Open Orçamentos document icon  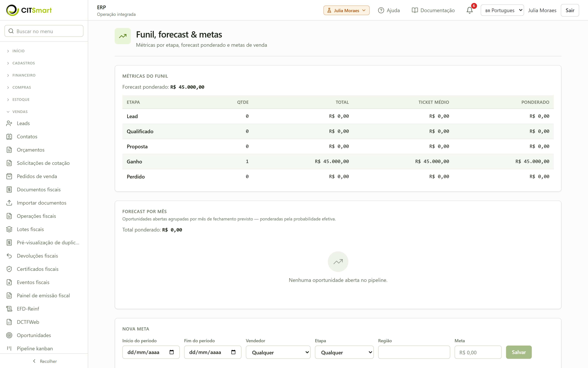pos(9,150)
